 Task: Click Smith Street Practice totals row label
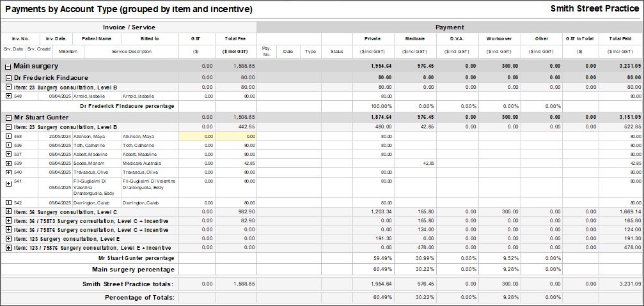point(128,283)
